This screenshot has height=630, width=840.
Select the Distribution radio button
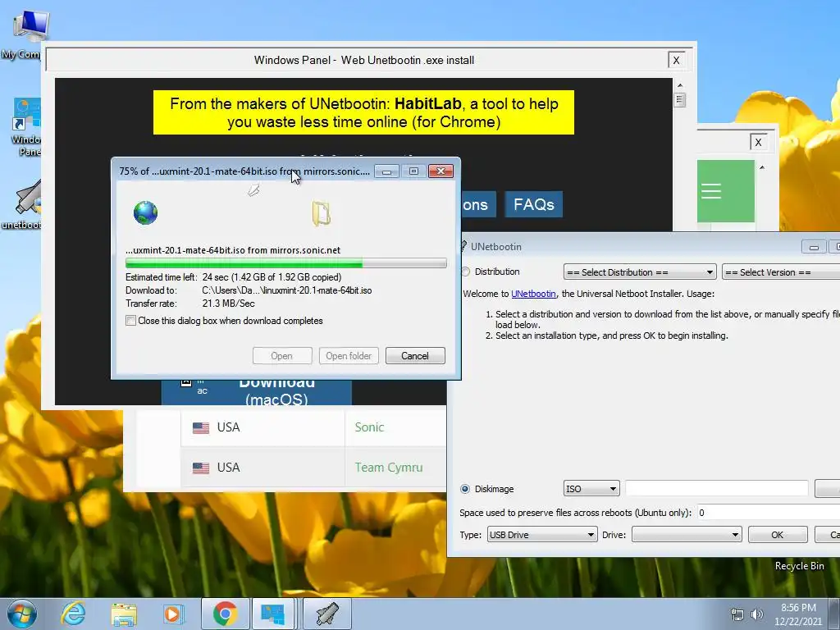coord(466,272)
